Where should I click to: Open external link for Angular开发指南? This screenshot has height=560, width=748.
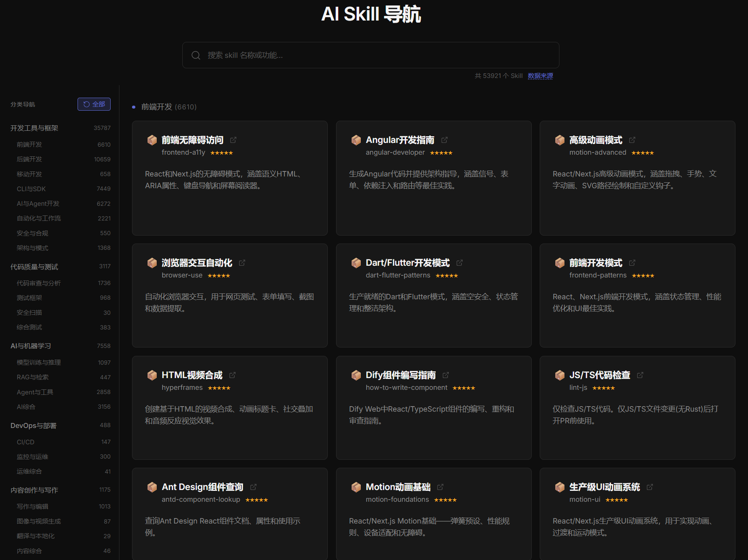coord(445,140)
